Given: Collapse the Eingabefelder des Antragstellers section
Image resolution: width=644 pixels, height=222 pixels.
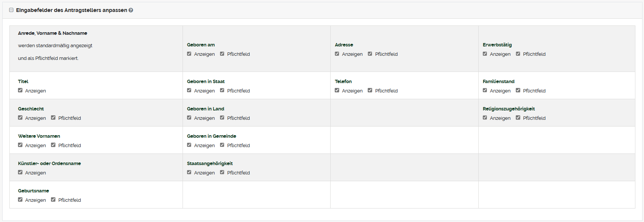Looking at the screenshot, I should (11, 10).
